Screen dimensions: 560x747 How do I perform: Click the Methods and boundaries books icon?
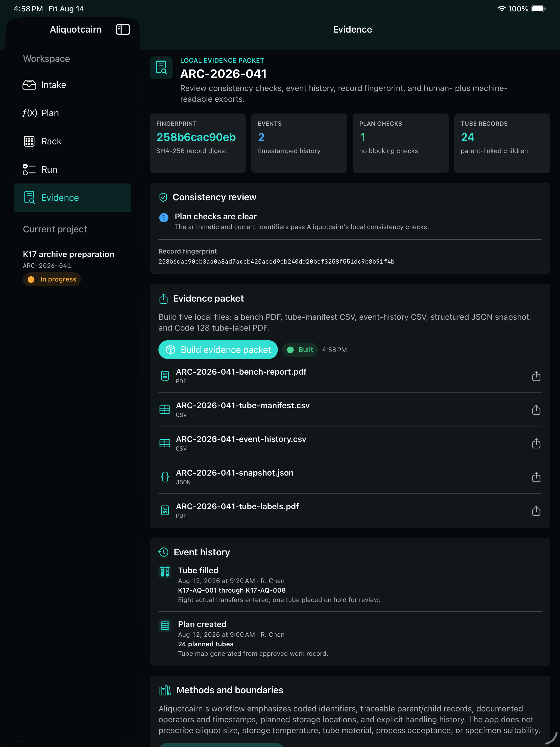point(165,690)
